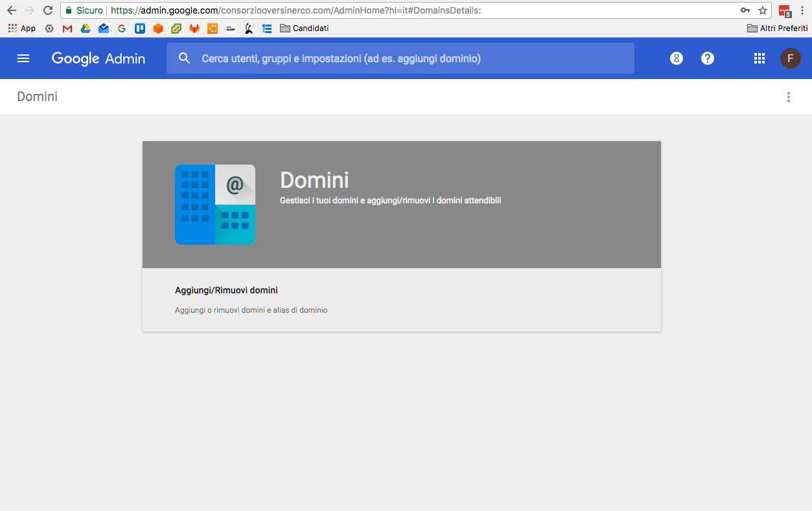Open the black figure bookmark
Viewport: 812px width, 511px height.
[249, 28]
